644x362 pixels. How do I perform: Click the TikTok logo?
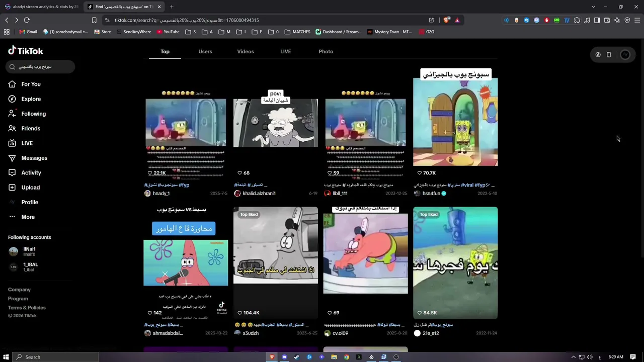click(x=26, y=51)
